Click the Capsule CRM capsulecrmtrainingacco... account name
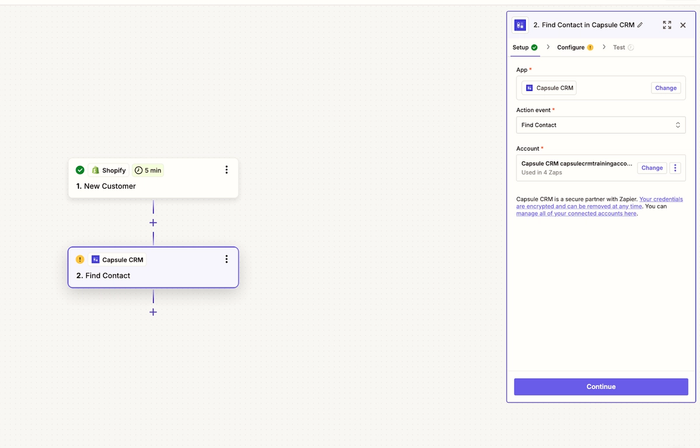 [x=576, y=163]
